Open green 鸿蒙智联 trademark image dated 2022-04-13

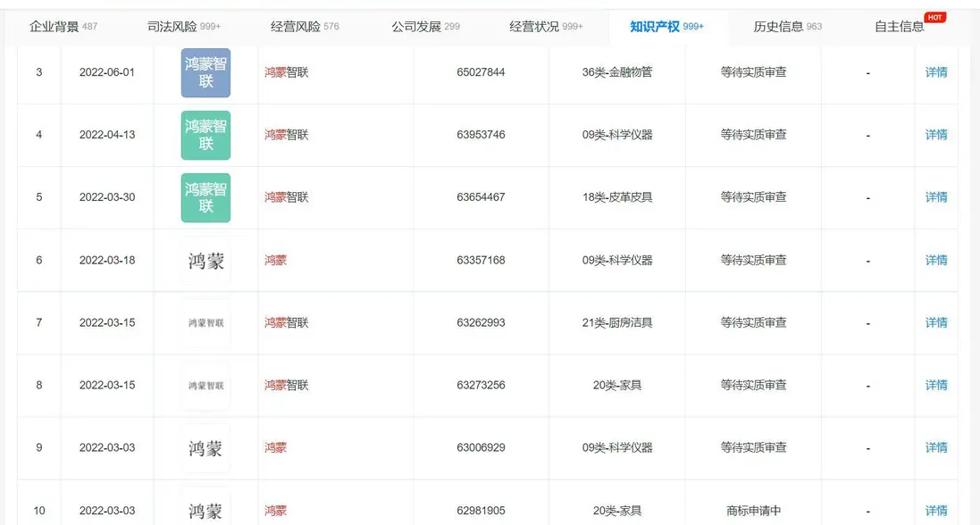click(205, 135)
